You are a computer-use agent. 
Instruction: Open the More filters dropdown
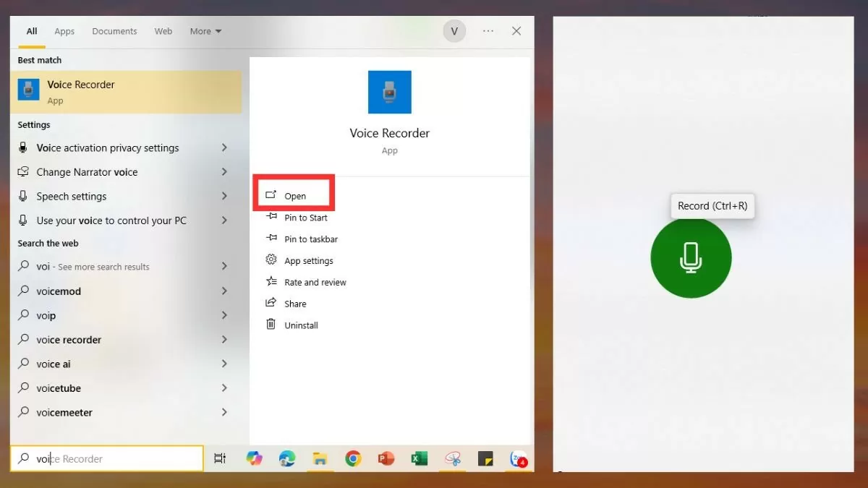[205, 31]
